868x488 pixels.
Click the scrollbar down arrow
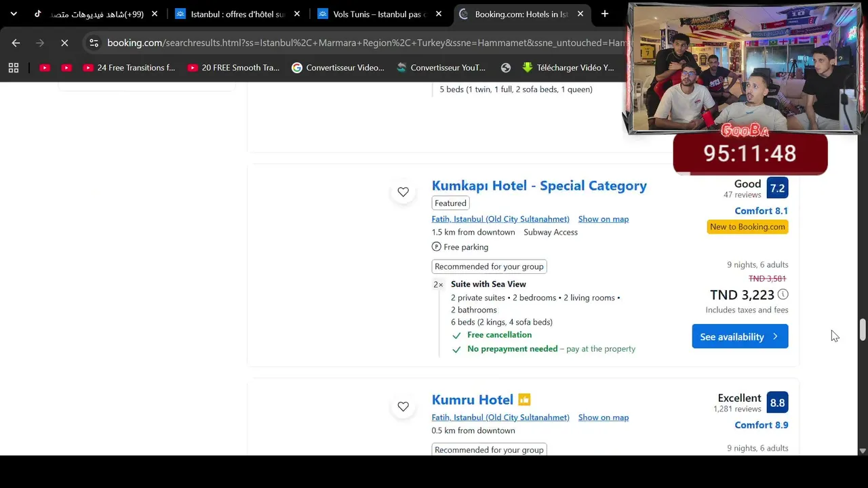[863, 451]
